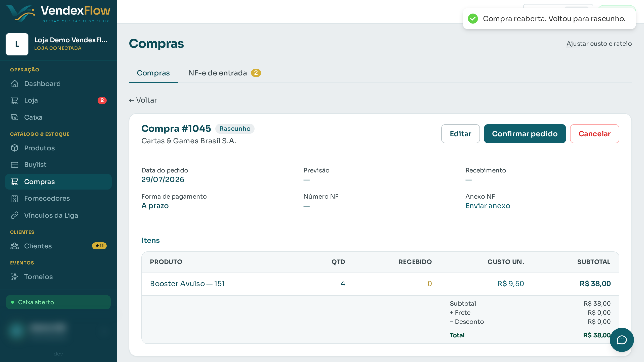The height and width of the screenshot is (362, 644).
Task: Click the QTD column header
Action: (x=338, y=262)
